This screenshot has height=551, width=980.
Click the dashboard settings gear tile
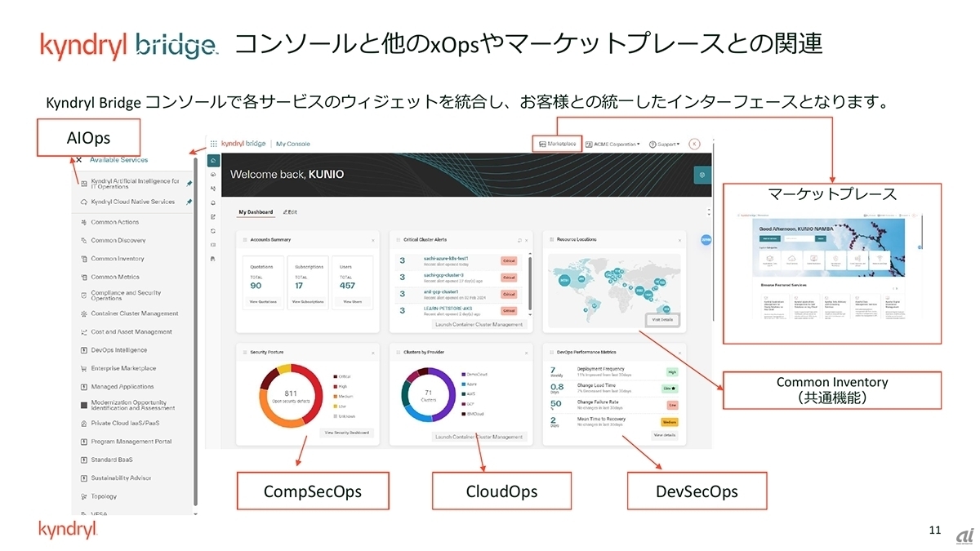702,175
